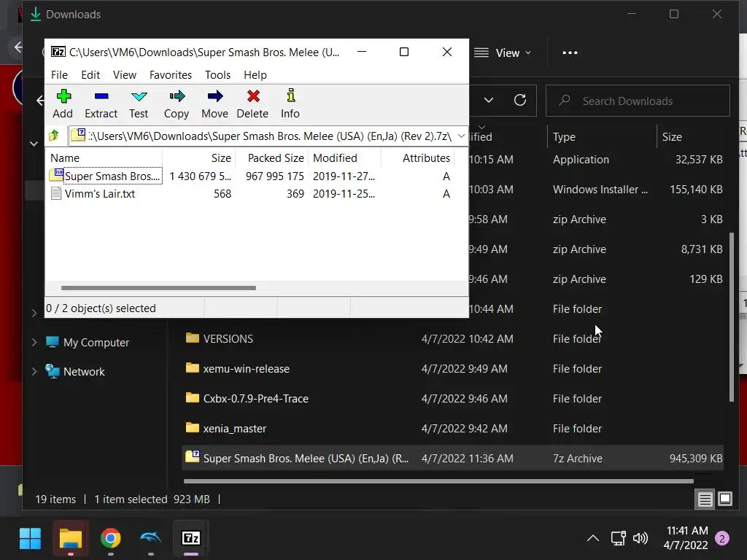
Task: Open the View dropdown in Downloads explorer
Action: coord(503,52)
